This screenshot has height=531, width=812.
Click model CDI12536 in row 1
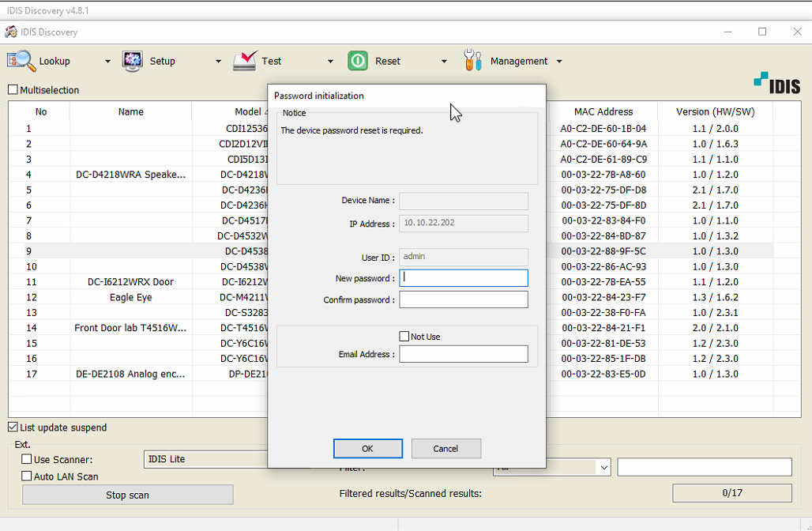click(246, 129)
